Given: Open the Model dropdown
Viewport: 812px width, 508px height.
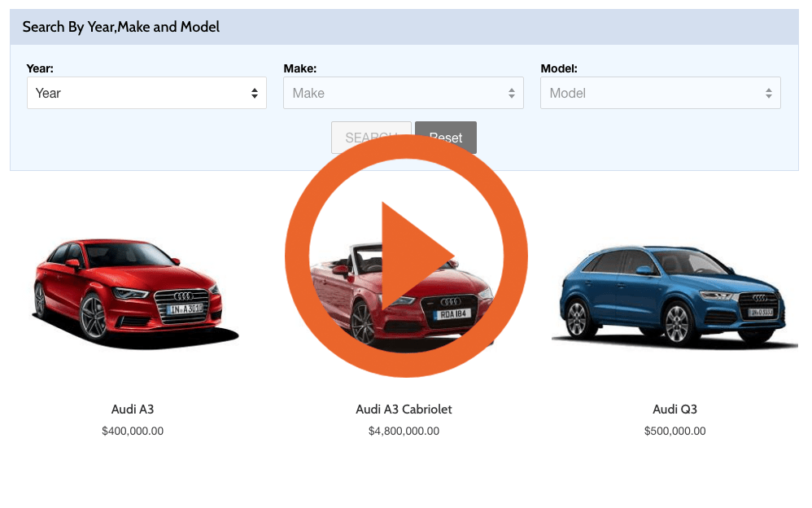Looking at the screenshot, I should 661,93.
